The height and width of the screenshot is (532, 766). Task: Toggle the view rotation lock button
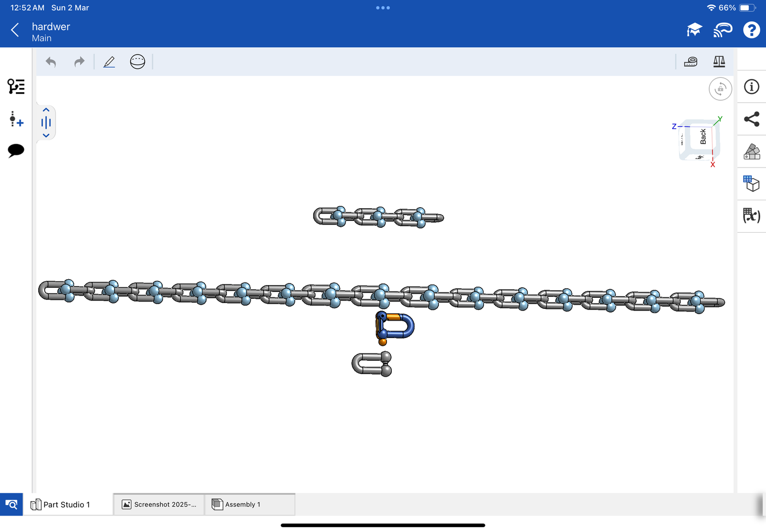720,89
